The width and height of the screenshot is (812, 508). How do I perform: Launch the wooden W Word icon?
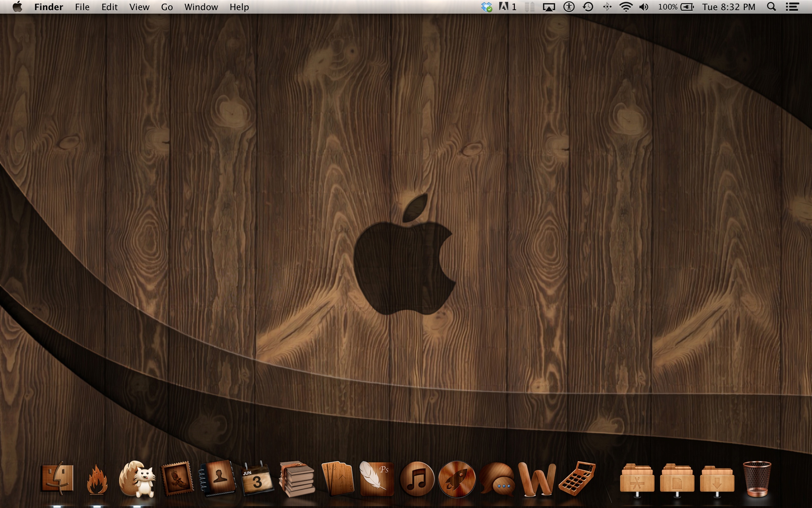[x=537, y=479]
